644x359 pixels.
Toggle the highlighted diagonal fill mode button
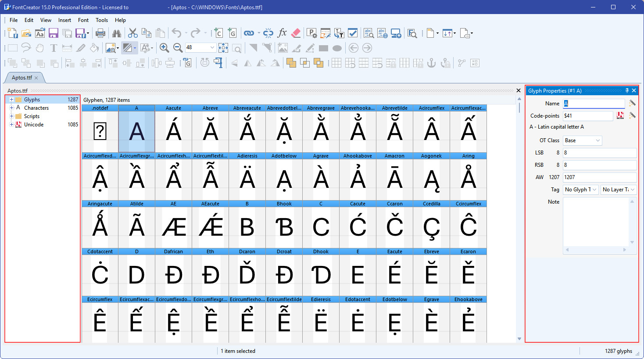[128, 47]
